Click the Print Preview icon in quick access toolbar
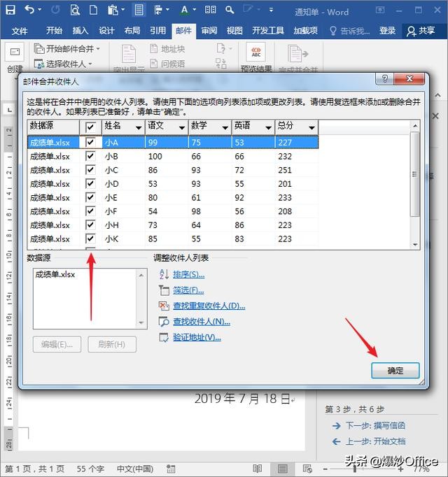The height and width of the screenshot is (477, 448). pos(75,10)
